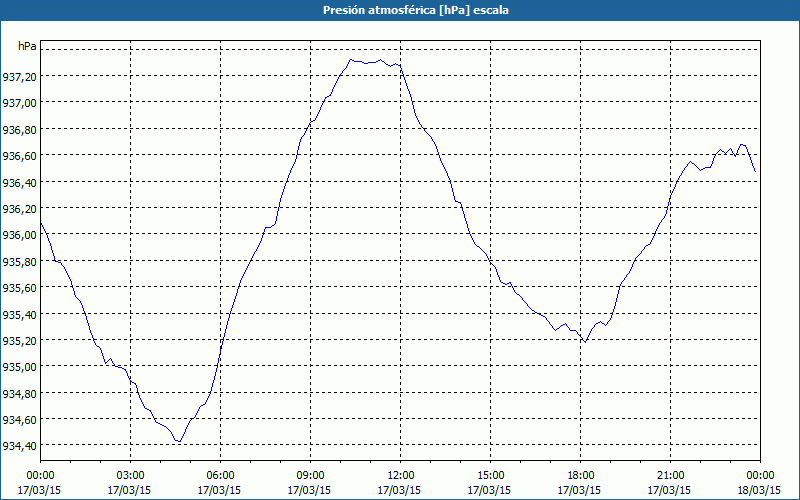The image size is (800, 500).
Task: Click the 09:00 time label
Action: [310, 476]
